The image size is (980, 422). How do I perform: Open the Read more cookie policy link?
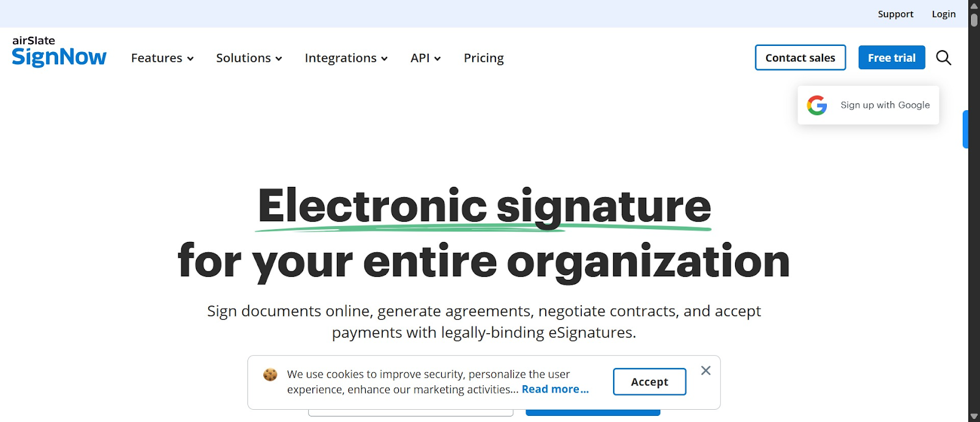coord(554,389)
